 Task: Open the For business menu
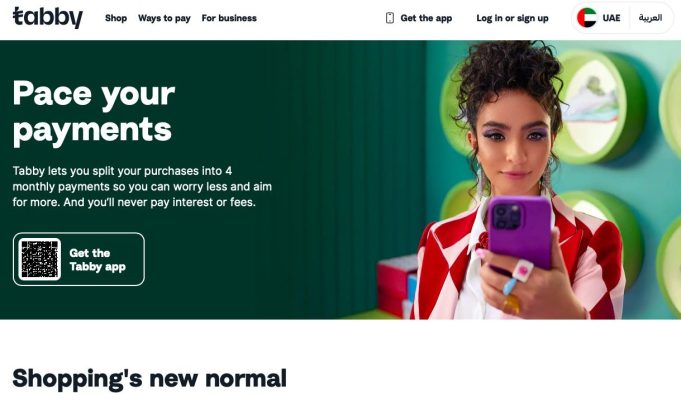click(x=229, y=18)
